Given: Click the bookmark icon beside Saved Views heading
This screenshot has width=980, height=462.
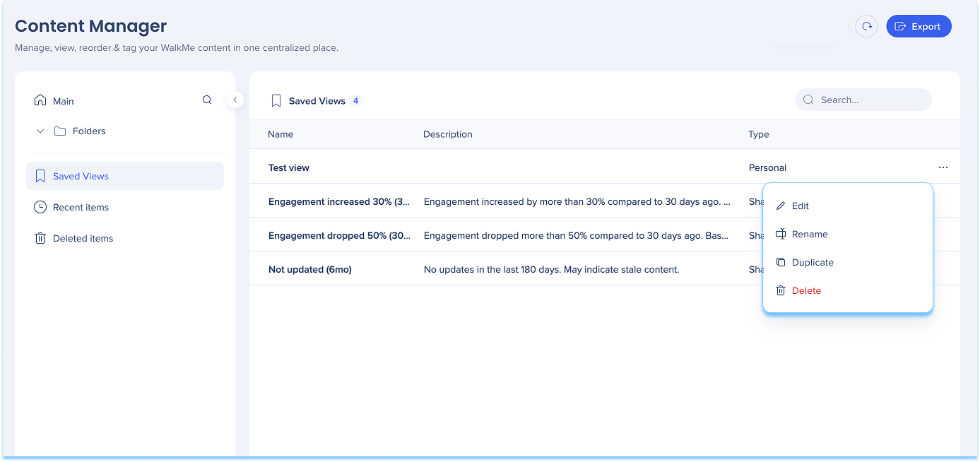Looking at the screenshot, I should 276,101.
